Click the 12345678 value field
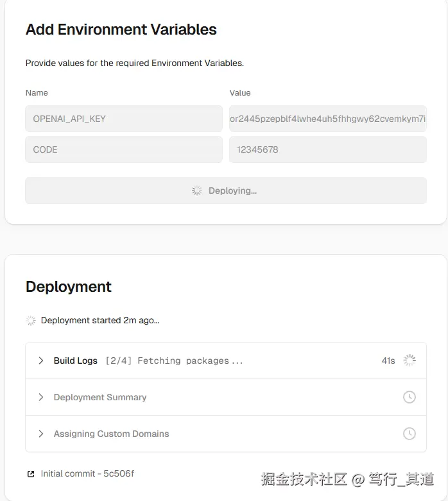Image resolution: width=448 pixels, height=501 pixels. (x=327, y=149)
